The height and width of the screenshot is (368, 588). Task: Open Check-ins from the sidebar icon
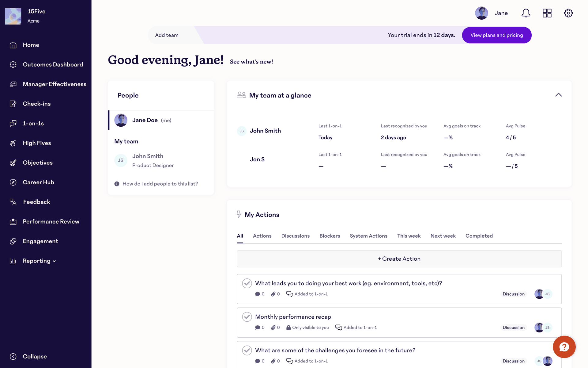pos(13,104)
